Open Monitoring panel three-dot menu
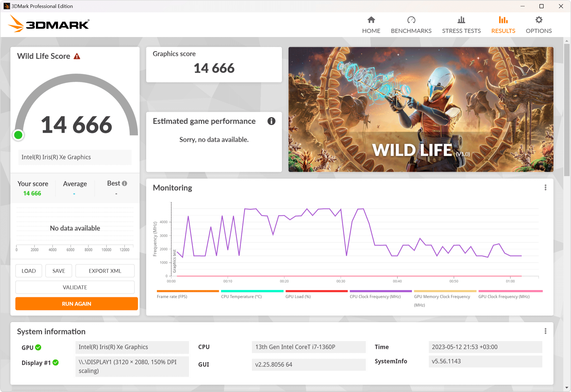The image size is (571, 392). click(x=545, y=187)
